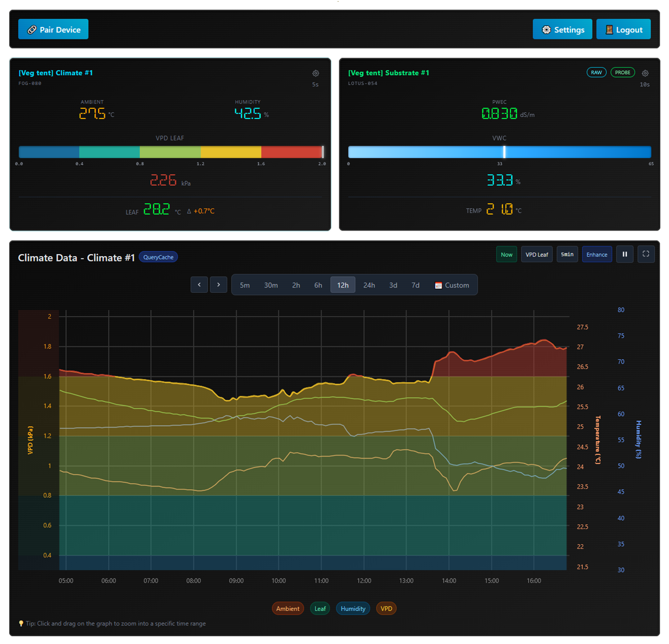Jump chart to Now
The height and width of the screenshot is (644, 669).
click(x=506, y=254)
